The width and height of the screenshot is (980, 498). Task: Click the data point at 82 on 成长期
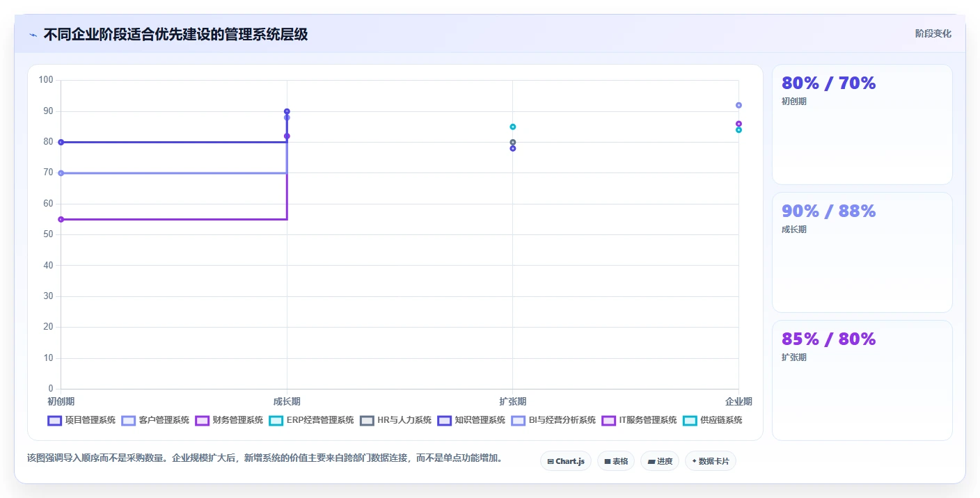pyautogui.click(x=287, y=136)
